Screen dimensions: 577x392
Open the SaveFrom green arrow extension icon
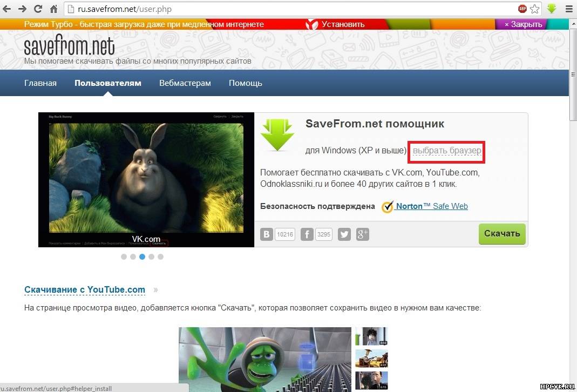551,9
